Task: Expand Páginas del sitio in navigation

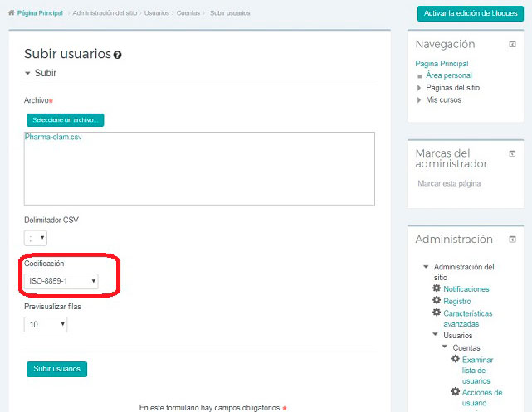Action: (419, 88)
